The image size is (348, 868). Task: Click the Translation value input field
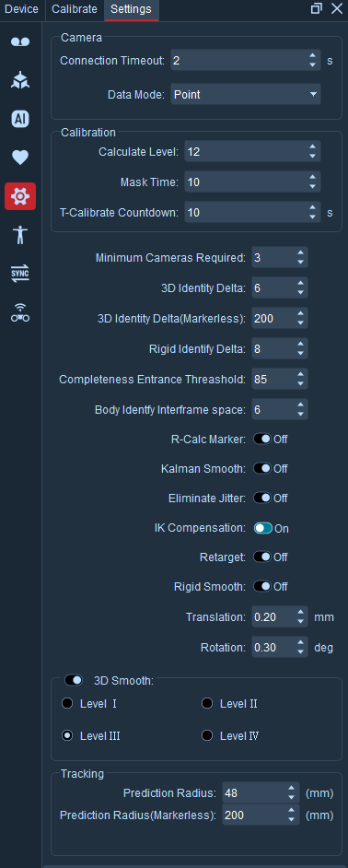tap(273, 616)
